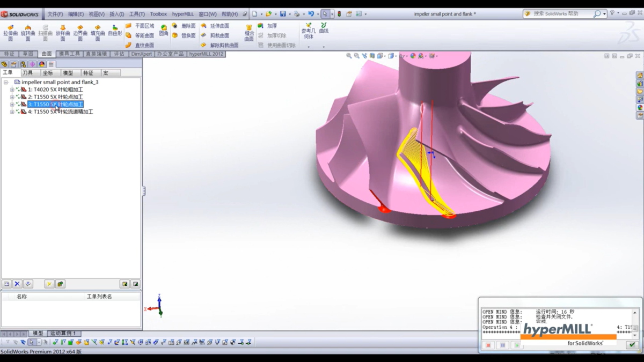Viewport: 644px width, 362px height.
Task: Switch to the 运动算例 1 bottom tab
Action: pos(63,334)
